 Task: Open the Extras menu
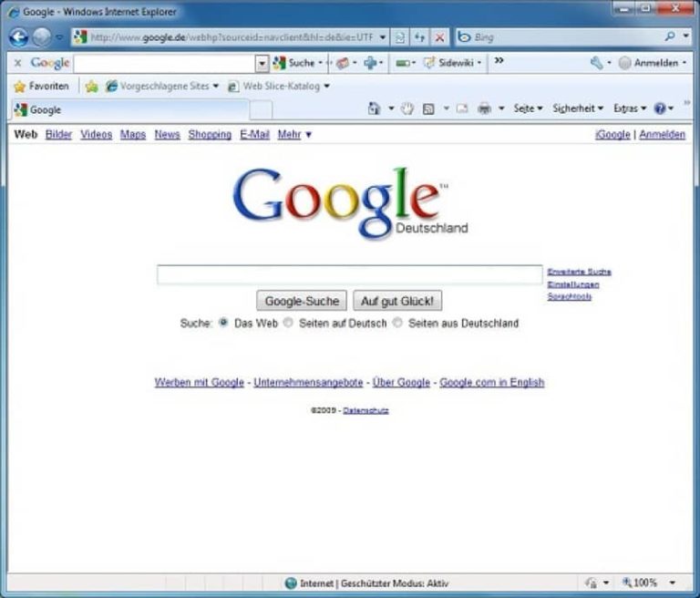(x=630, y=108)
